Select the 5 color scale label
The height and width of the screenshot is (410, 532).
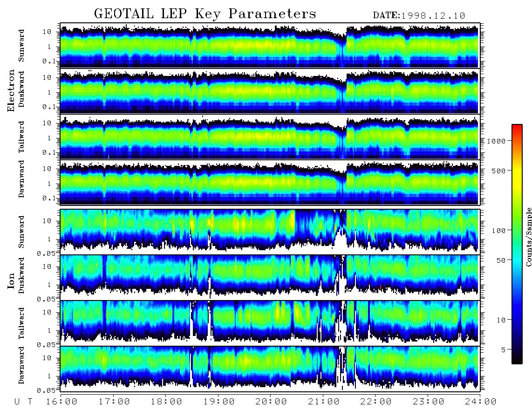click(504, 349)
